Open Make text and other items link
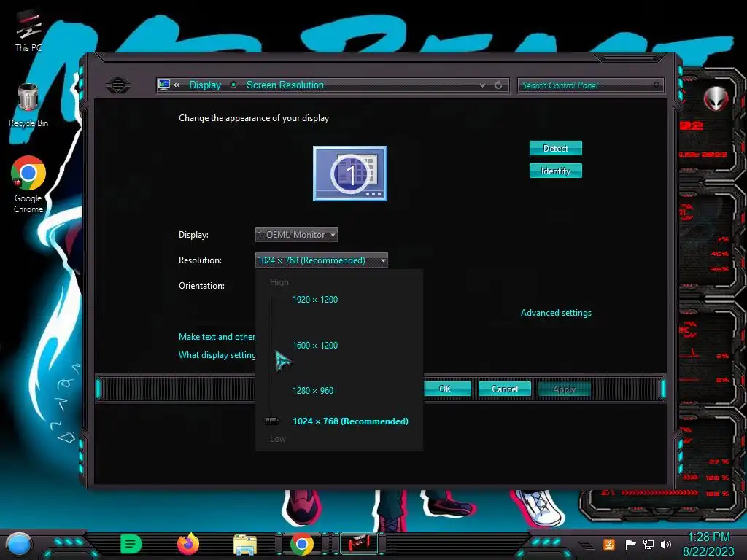The width and height of the screenshot is (747, 560). (217, 337)
